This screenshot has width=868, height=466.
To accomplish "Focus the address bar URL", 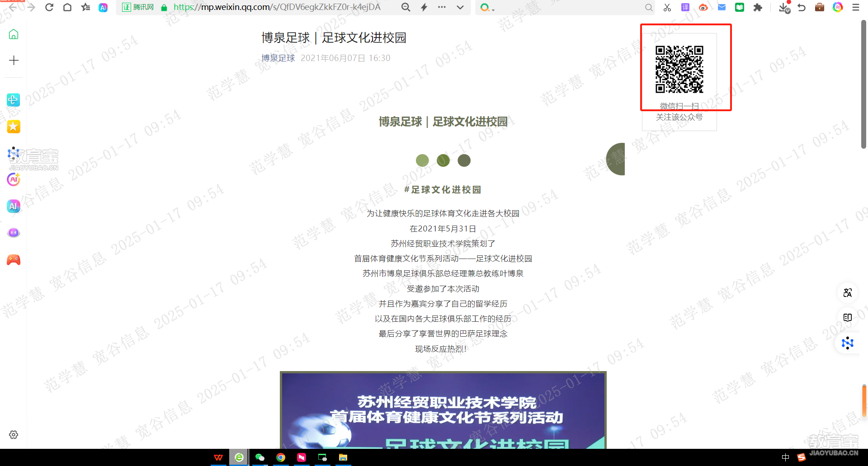I will (x=277, y=7).
